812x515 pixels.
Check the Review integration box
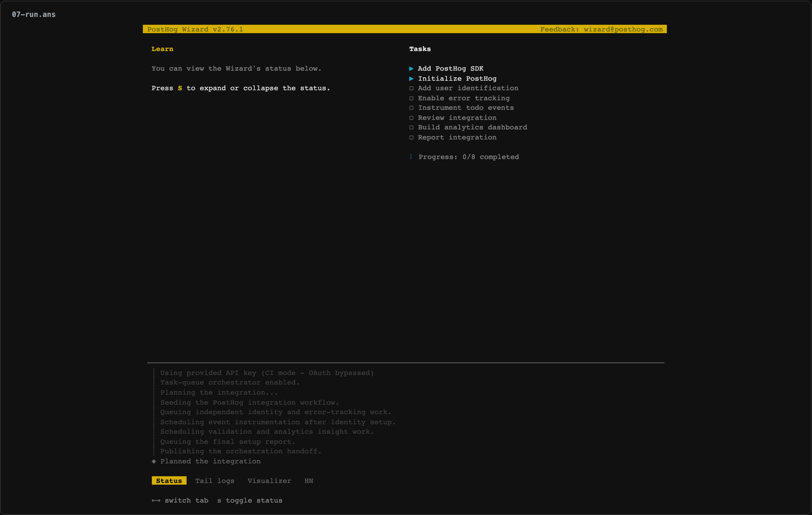point(412,118)
